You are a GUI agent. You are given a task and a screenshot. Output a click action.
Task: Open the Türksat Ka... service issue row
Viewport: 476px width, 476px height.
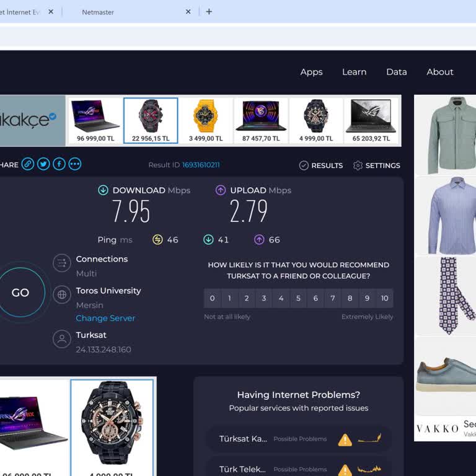click(299, 439)
